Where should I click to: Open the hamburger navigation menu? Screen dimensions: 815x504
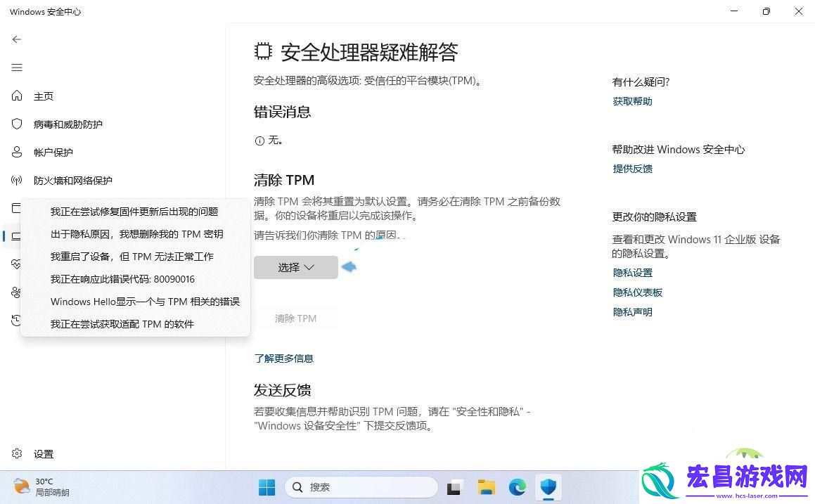(x=17, y=67)
